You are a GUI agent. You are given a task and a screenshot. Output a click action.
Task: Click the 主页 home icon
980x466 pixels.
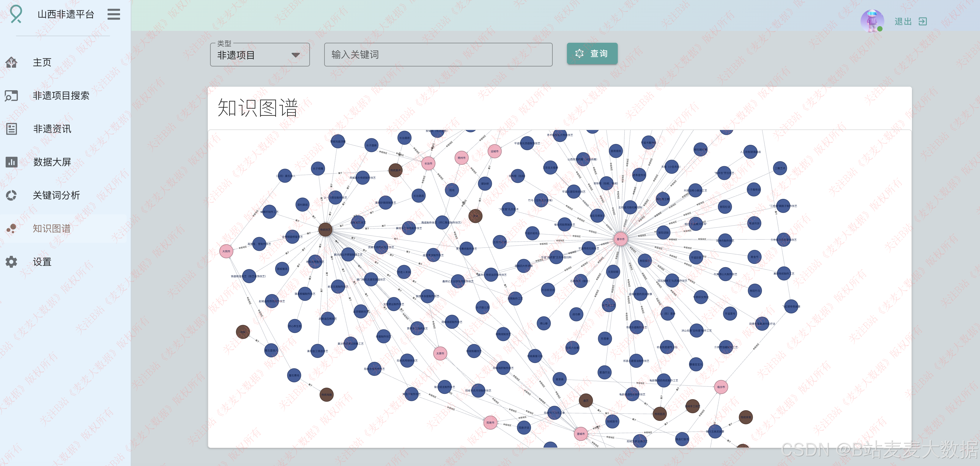coord(11,62)
